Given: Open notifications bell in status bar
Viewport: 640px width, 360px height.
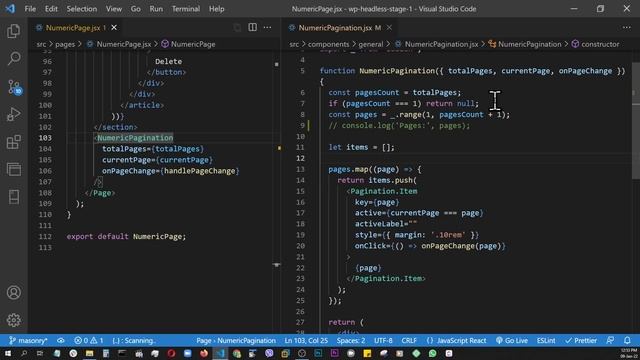Looking at the screenshot, I should tap(627, 340).
